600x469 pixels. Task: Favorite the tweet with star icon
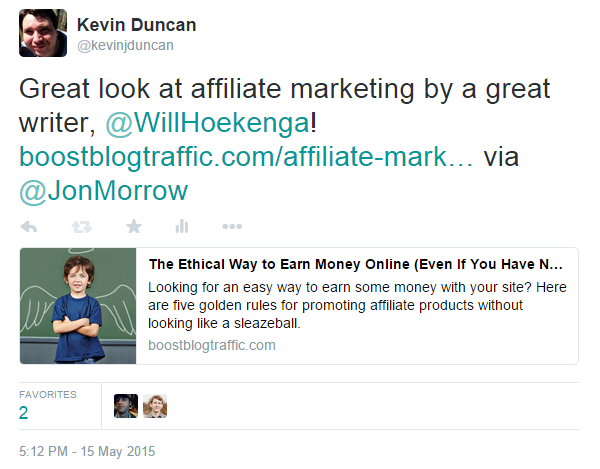pos(134,226)
